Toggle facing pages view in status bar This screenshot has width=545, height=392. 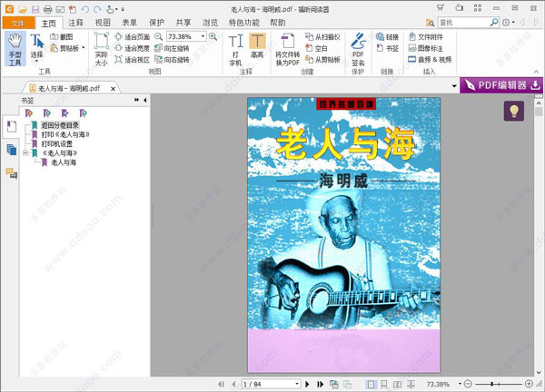tap(397, 384)
